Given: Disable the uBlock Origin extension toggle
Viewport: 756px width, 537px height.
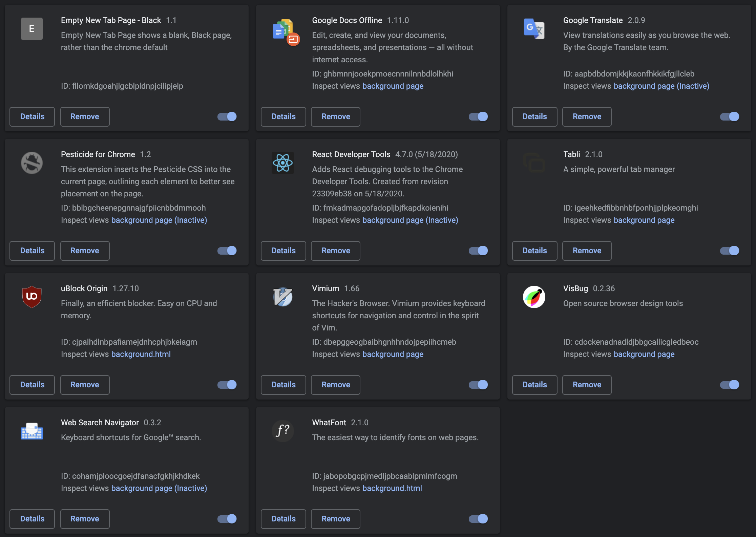Looking at the screenshot, I should tap(227, 385).
